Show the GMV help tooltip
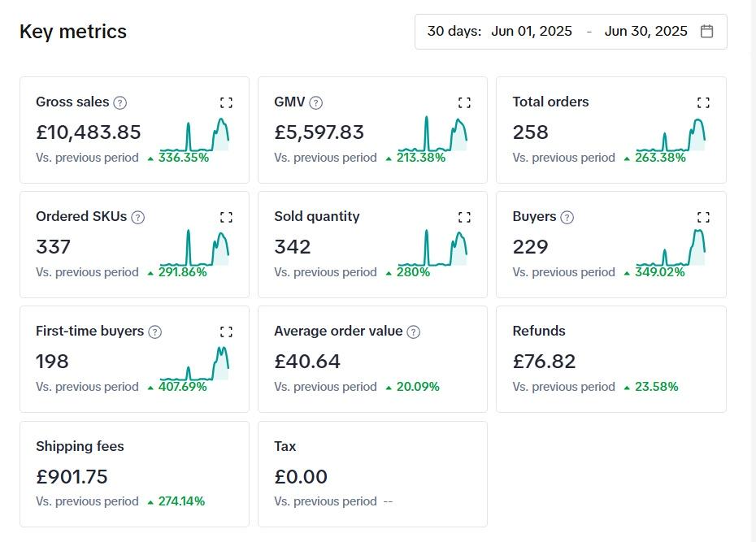 tap(316, 102)
